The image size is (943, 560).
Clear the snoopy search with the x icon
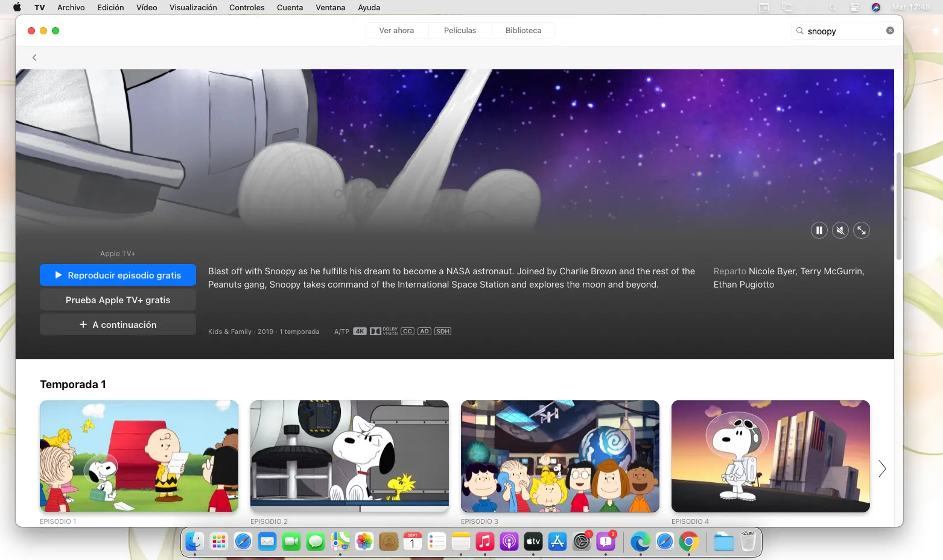point(890,31)
